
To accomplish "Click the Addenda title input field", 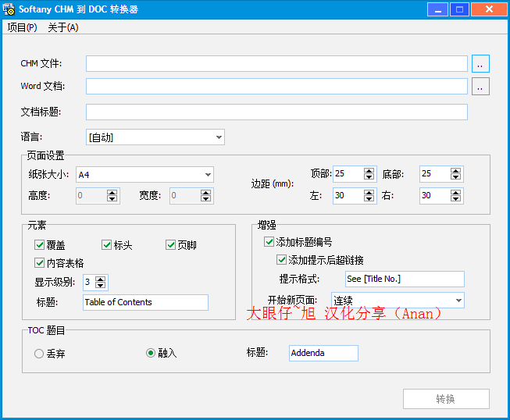I will pyautogui.click(x=323, y=353).
